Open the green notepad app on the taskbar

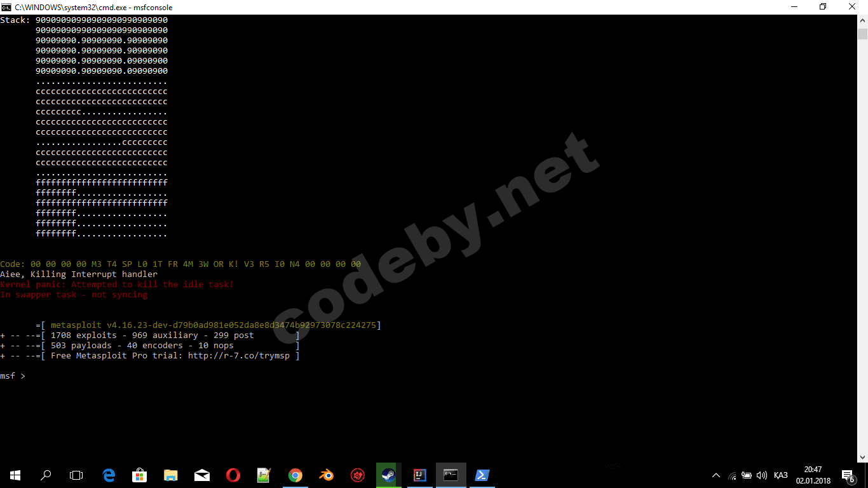(264, 475)
